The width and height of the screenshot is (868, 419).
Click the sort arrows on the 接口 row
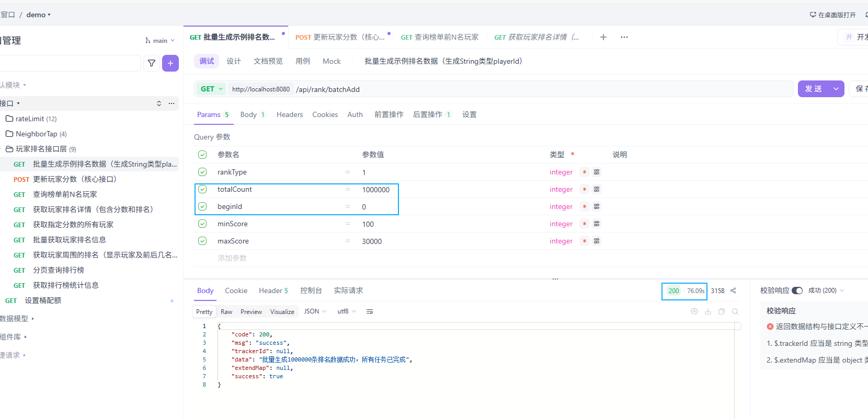[x=159, y=103]
